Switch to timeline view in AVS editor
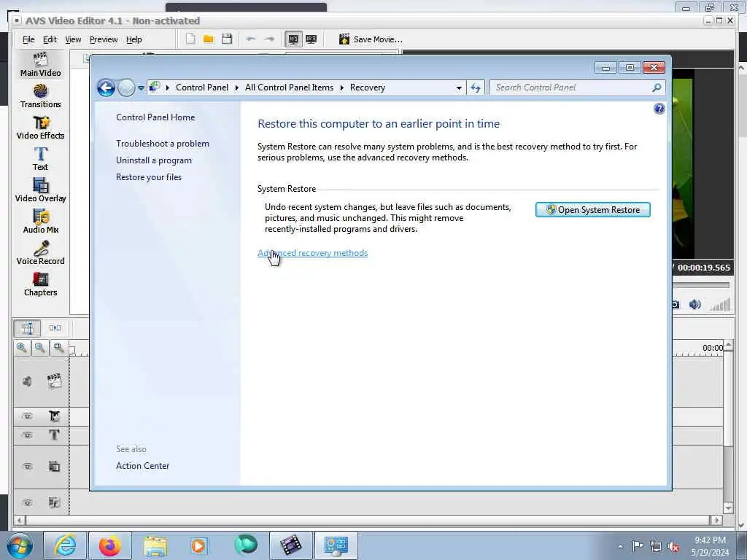This screenshot has height=560, width=747. [27, 328]
